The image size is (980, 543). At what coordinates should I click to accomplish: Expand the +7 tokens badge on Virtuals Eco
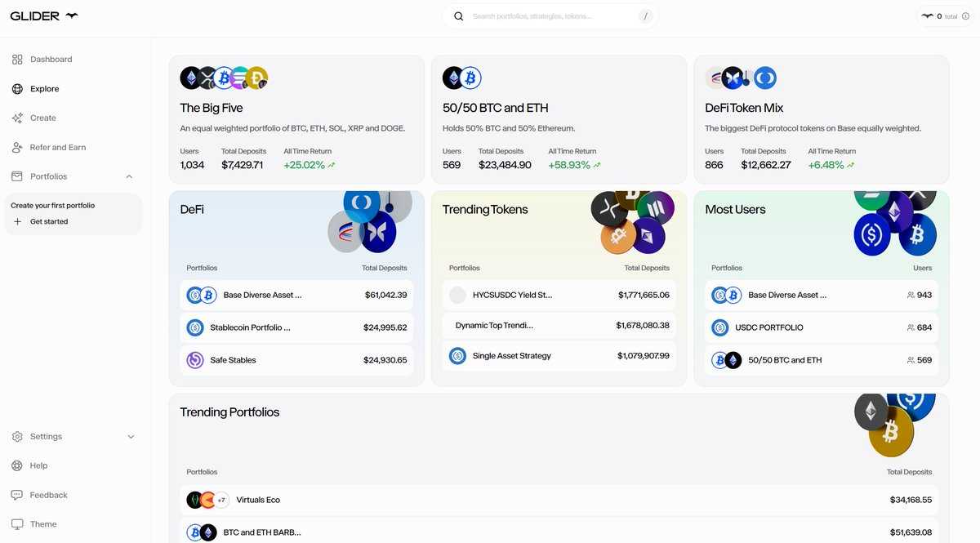[220, 500]
